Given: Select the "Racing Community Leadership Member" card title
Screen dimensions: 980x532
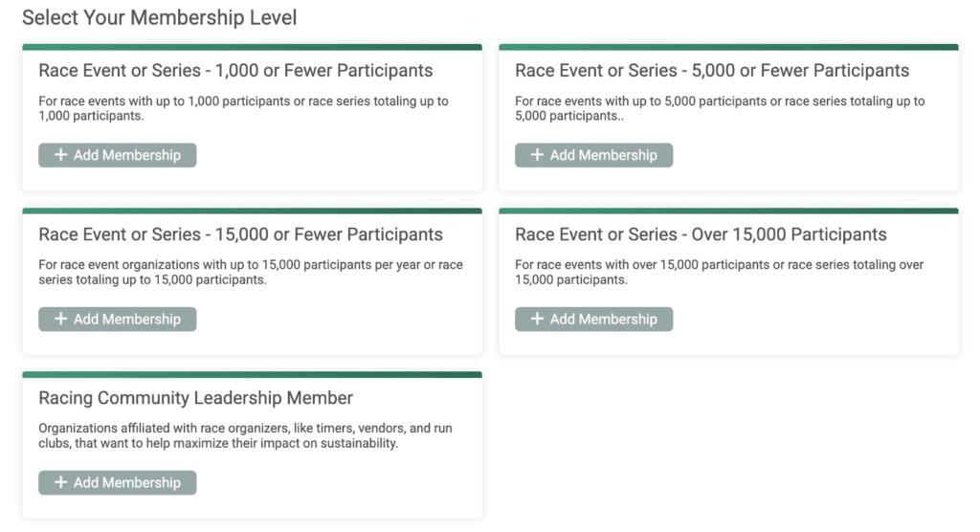Looking at the screenshot, I should 195,398.
